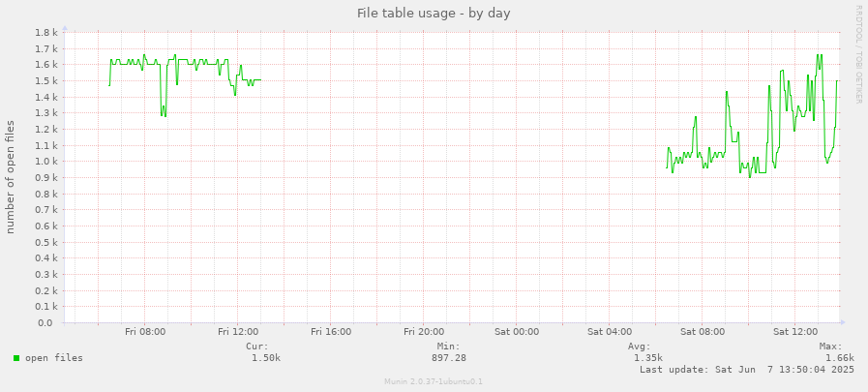The width and height of the screenshot is (868, 392).
Task: Click the 'Min:' column header
Action: (x=448, y=347)
